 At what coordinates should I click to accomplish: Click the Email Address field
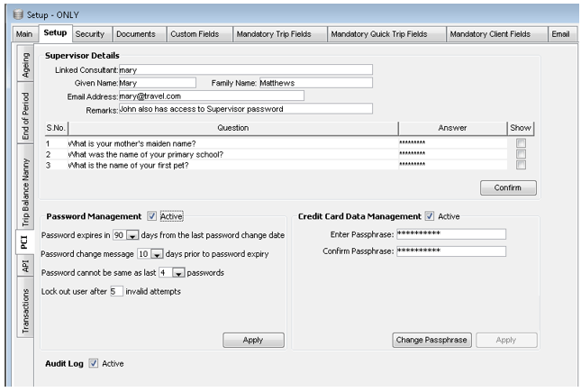pos(212,96)
